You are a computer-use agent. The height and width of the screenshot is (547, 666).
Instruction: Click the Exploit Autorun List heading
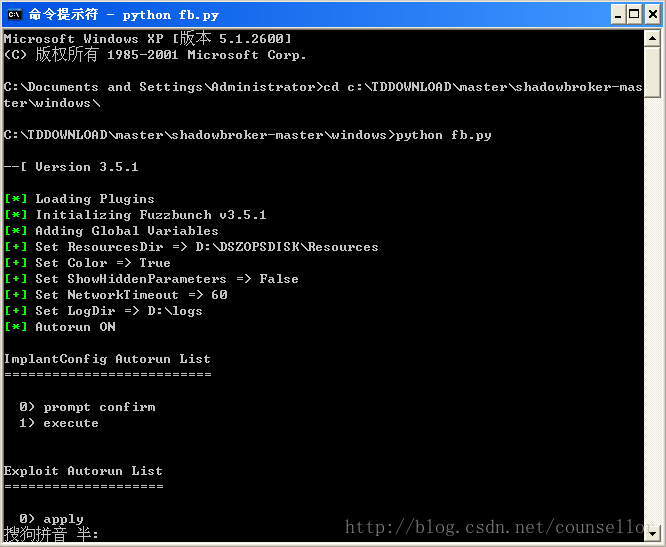pos(83,471)
